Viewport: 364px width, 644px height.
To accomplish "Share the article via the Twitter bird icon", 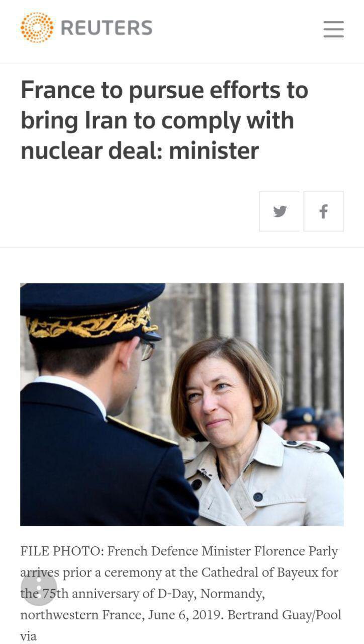I will click(x=280, y=211).
